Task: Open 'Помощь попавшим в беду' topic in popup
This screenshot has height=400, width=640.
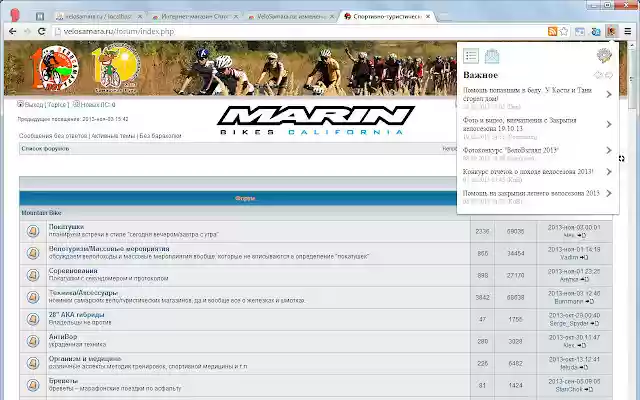Action: click(x=527, y=94)
